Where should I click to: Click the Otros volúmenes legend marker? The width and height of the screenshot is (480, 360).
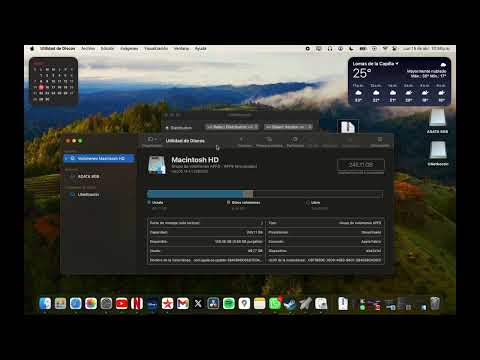pos(229,202)
